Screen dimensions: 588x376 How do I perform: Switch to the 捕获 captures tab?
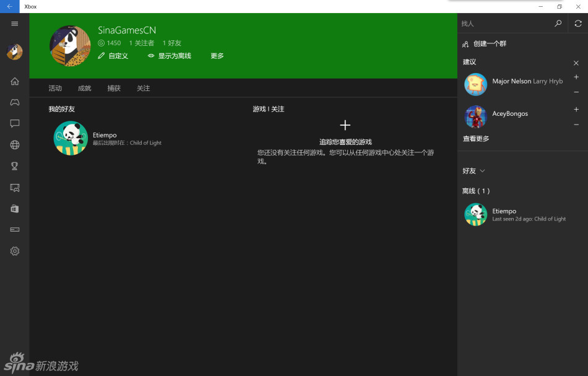point(114,89)
